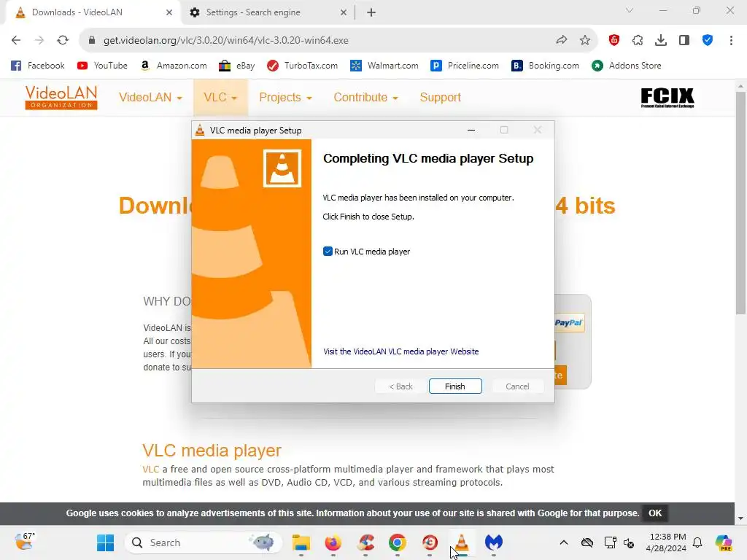The image size is (747, 560).
Task: Click the notifications bell icon
Action: pos(697,542)
